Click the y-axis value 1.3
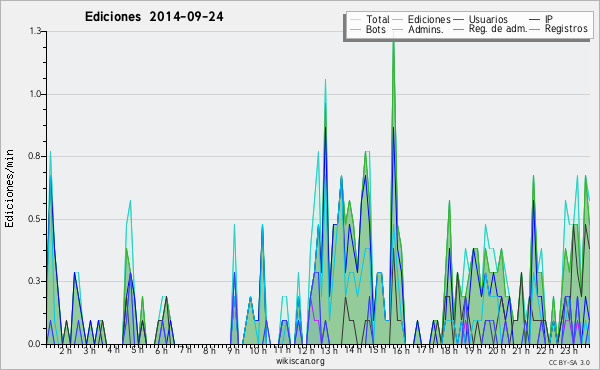 (x=35, y=31)
